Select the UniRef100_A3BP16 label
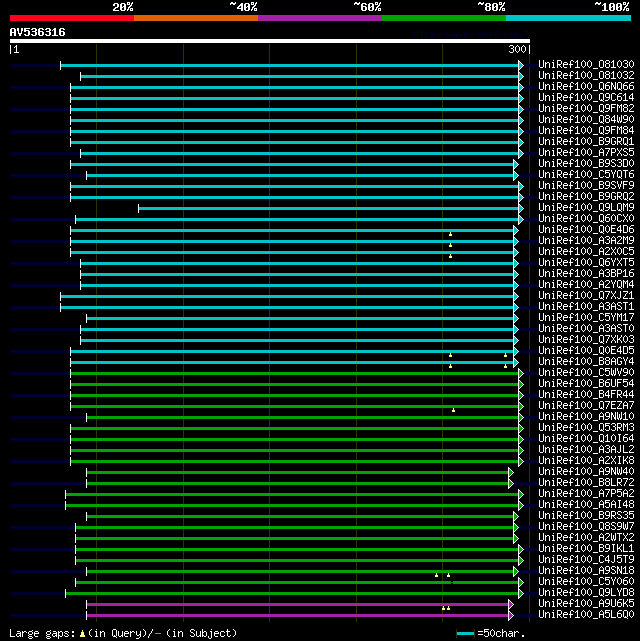This screenshot has height=641, width=640. [x=586, y=273]
